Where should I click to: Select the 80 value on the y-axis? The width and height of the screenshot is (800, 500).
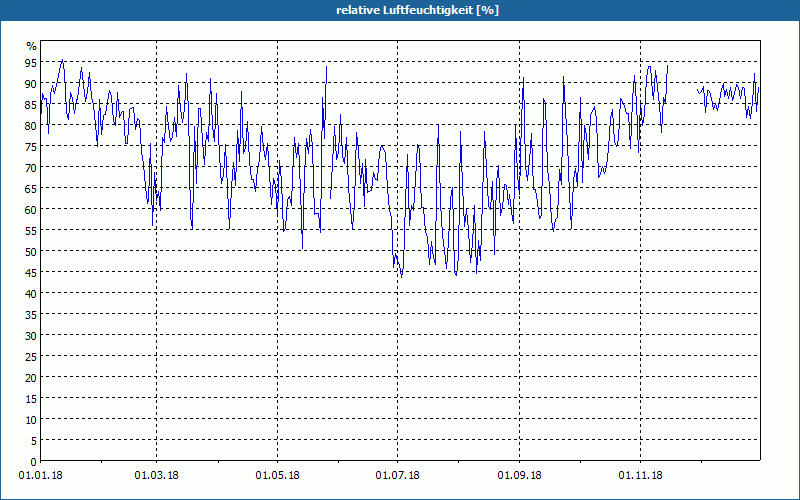(x=32, y=126)
